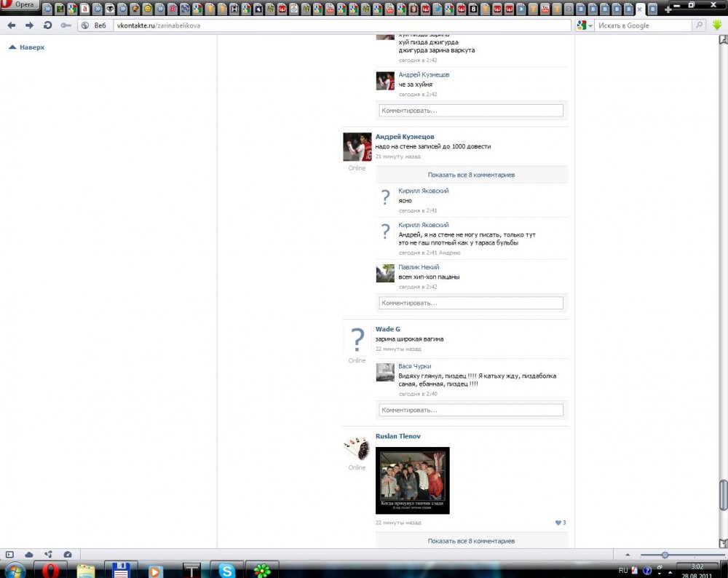Viewport: 728px width, 578px height.
Task: Open the Windows Start menu
Action: 15,570
